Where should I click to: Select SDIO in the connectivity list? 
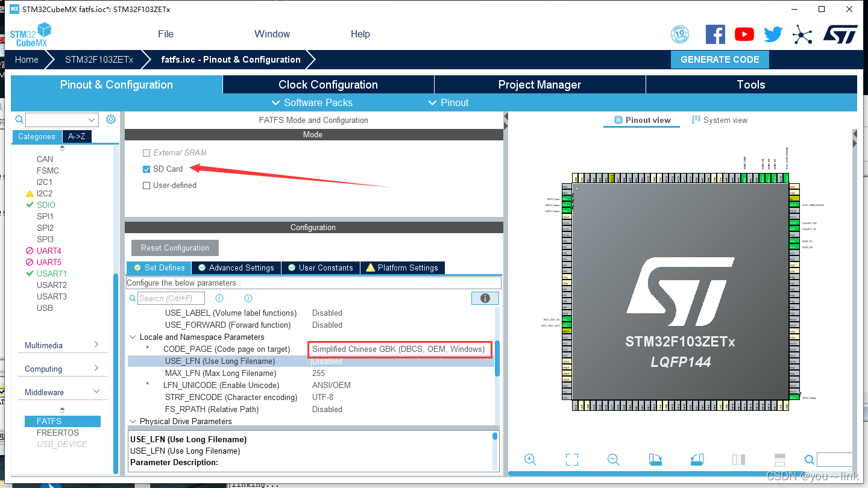point(46,205)
